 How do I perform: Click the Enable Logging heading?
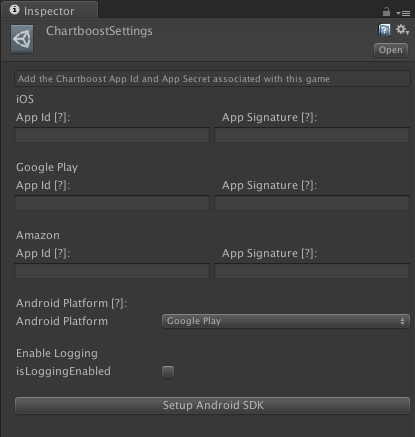coord(57,353)
